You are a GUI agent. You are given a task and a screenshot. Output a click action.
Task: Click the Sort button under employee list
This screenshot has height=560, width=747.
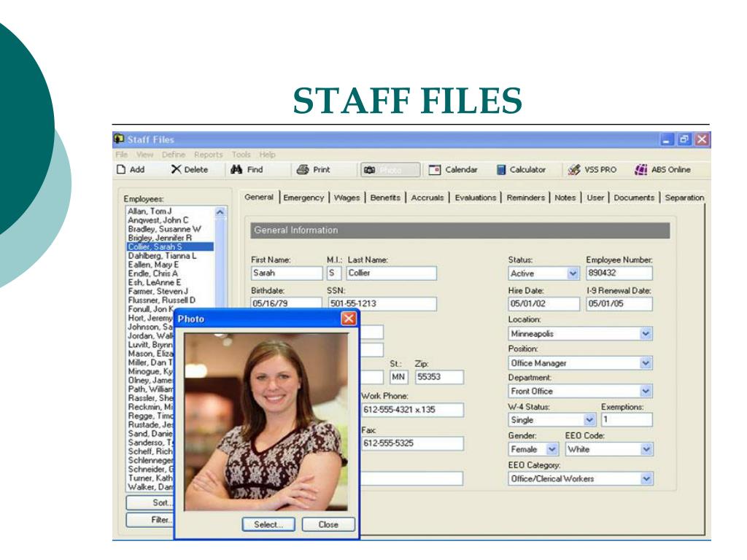(150, 502)
